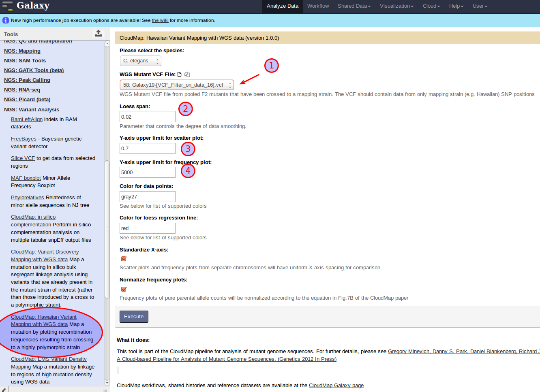
Task: Click the Tools scrollbar up arrow
Action: coord(107,43)
